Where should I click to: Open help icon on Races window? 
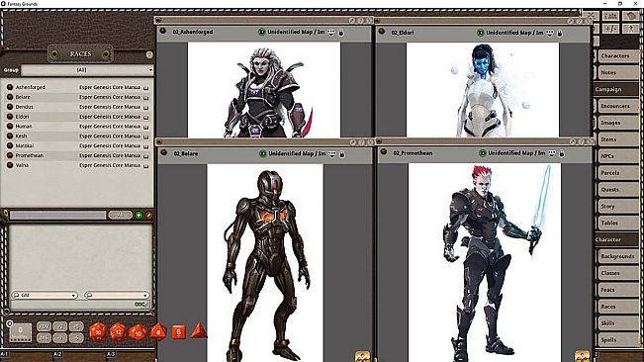pos(149,54)
